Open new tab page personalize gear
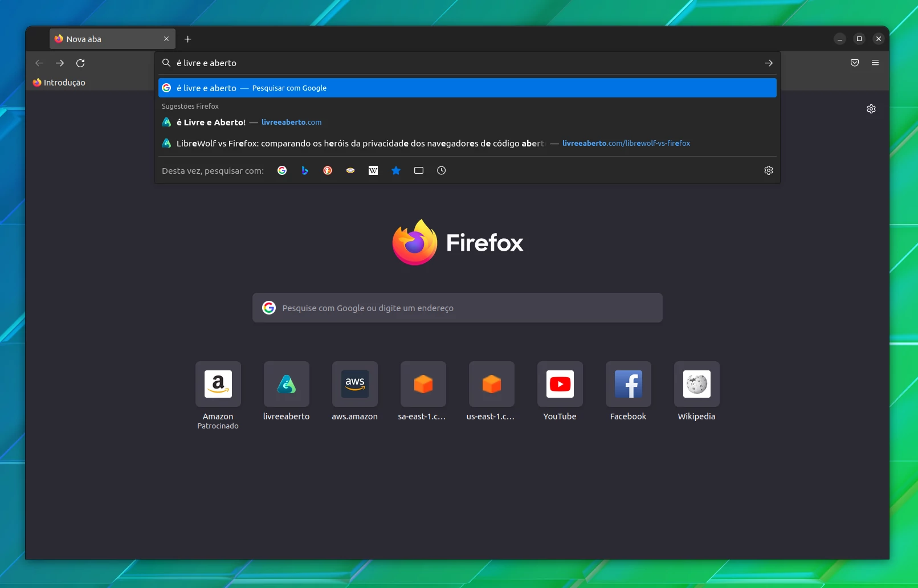 tap(871, 109)
